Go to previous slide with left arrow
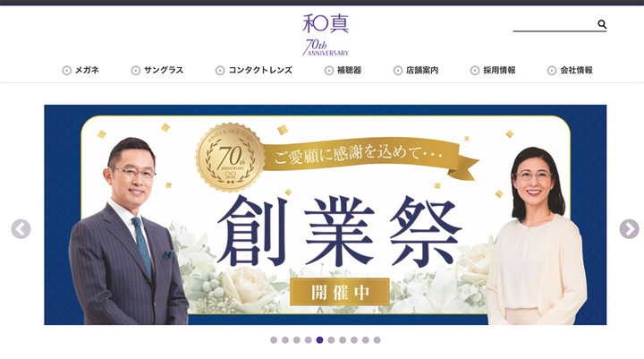644x359 pixels. (21, 229)
